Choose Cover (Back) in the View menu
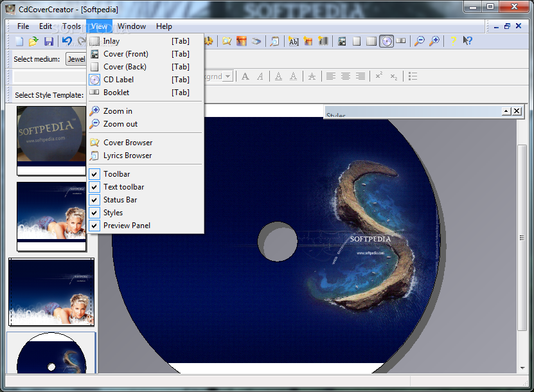The width and height of the screenshot is (534, 392). pyautogui.click(x=146, y=67)
